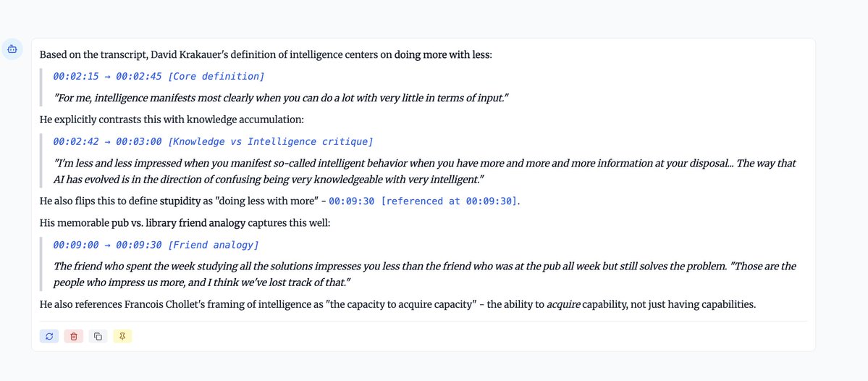The height and width of the screenshot is (381, 868).
Task: Click the quote starting "For me, intelligence manifests"
Action: tap(282, 98)
